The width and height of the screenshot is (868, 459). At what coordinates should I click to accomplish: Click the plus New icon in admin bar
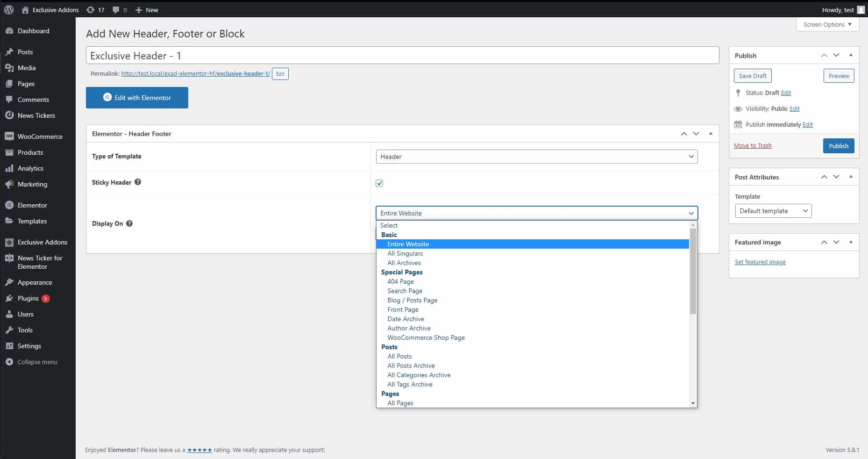[x=138, y=10]
